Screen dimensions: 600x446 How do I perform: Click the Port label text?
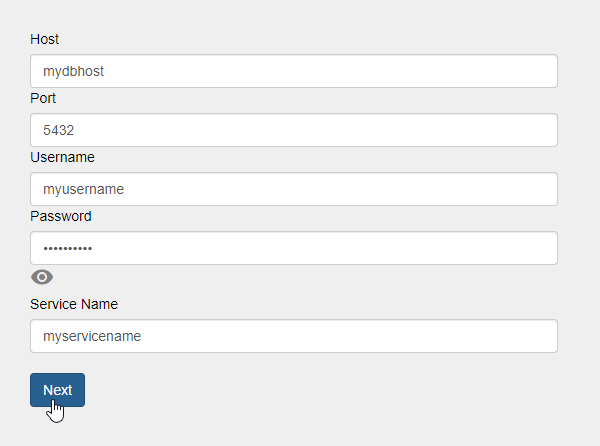pos(43,98)
